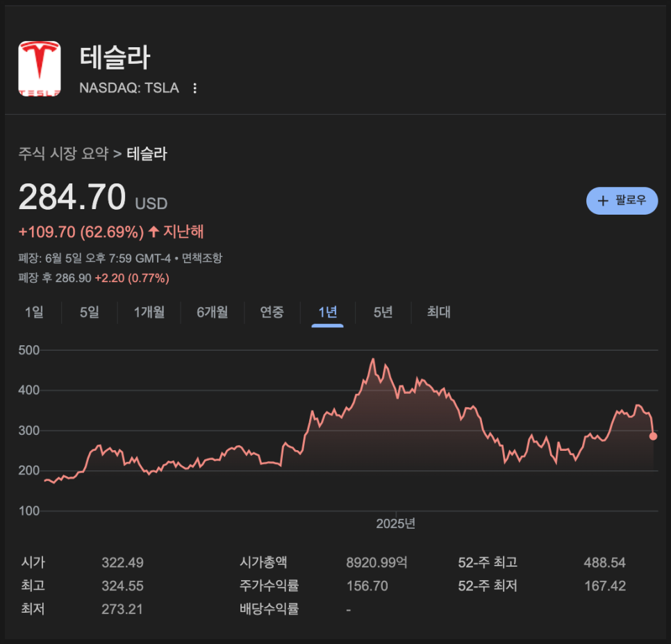The width and height of the screenshot is (671, 644).
Task: Select the 최대 maximum range tab
Action: pos(438,312)
